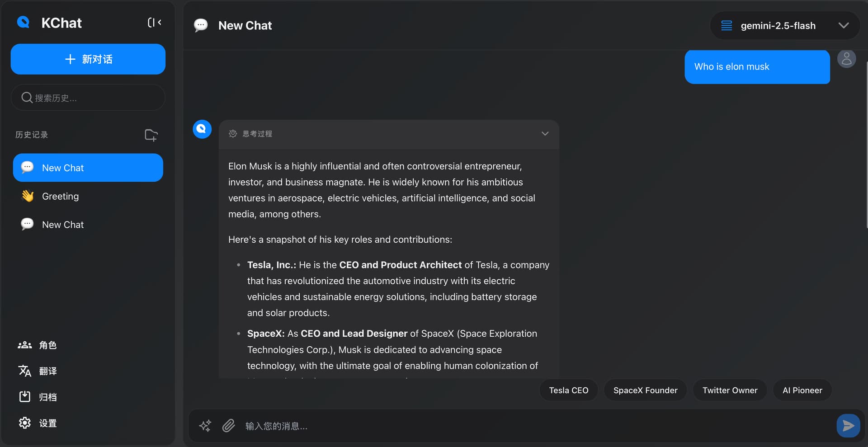Expand the 思考过程 thinking section
Viewport: 868px width, 447px height.
545,134
